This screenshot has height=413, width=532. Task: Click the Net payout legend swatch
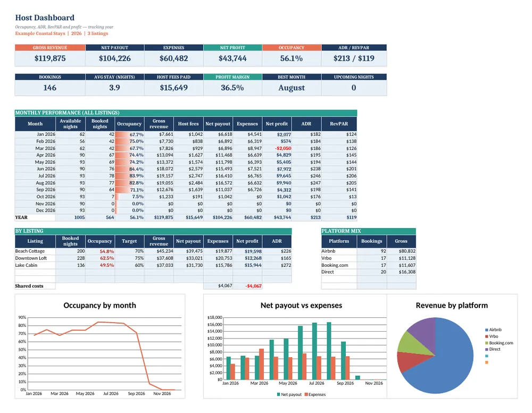(279, 394)
